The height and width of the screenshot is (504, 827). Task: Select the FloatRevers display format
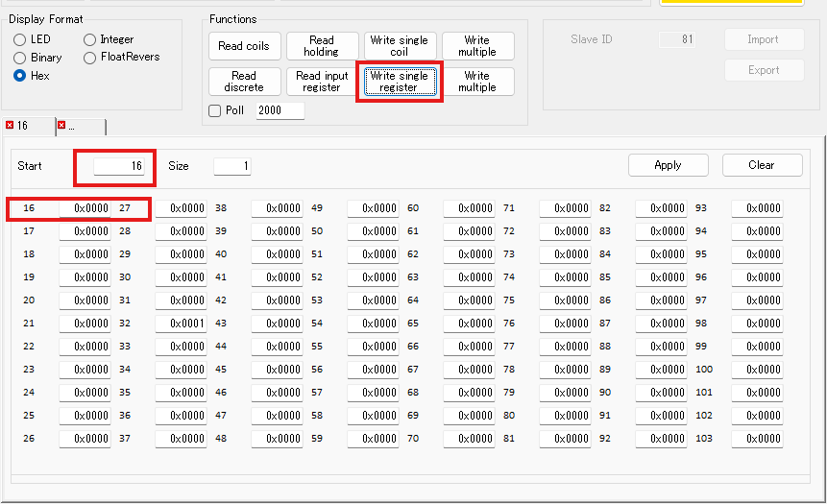[x=89, y=58]
